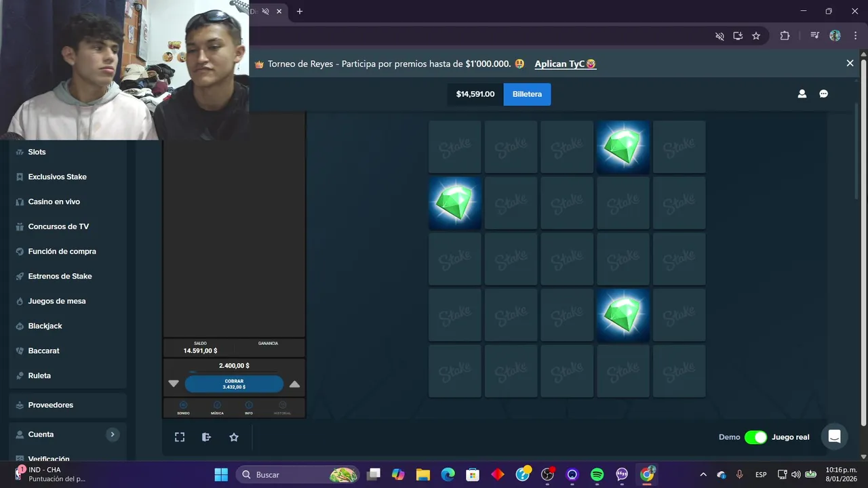The image size is (868, 488).
Task: Open Spotify from the taskbar
Action: pyautogui.click(x=597, y=474)
